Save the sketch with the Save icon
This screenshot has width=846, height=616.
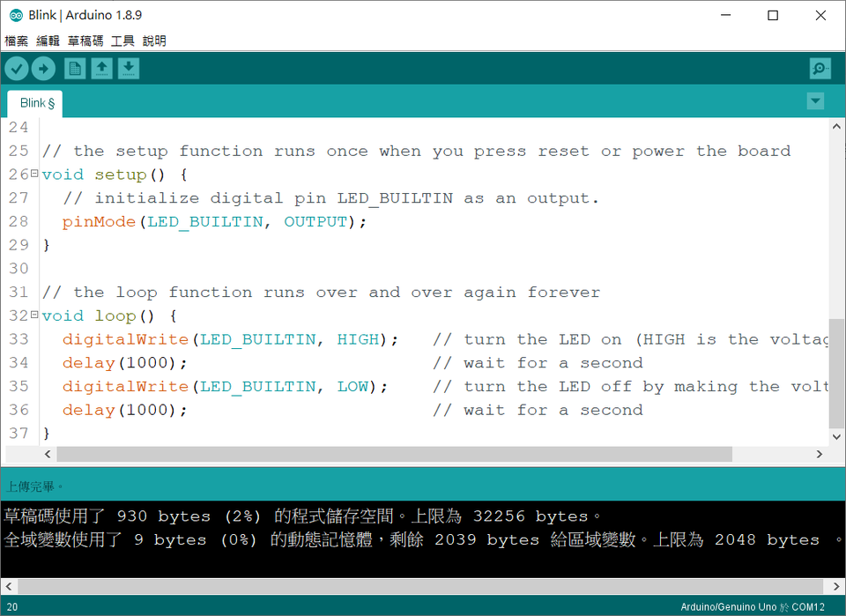[128, 68]
